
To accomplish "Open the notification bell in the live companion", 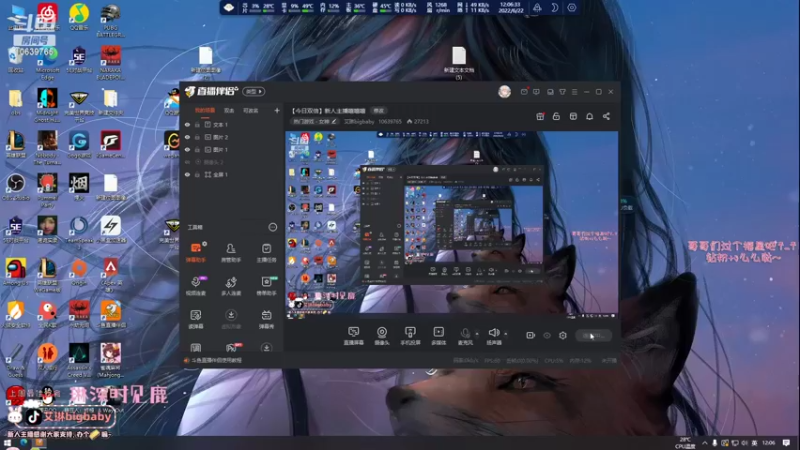I will [589, 116].
